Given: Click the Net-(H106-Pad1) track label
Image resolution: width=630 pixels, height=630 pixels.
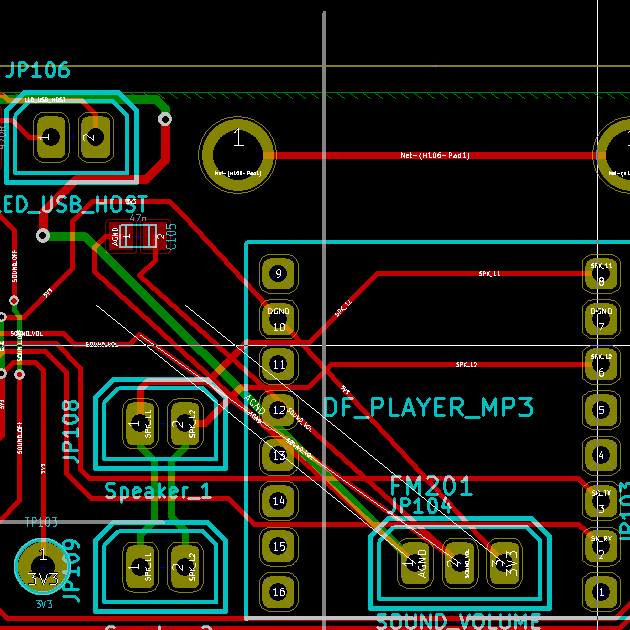Looking at the screenshot, I should pos(435,155).
